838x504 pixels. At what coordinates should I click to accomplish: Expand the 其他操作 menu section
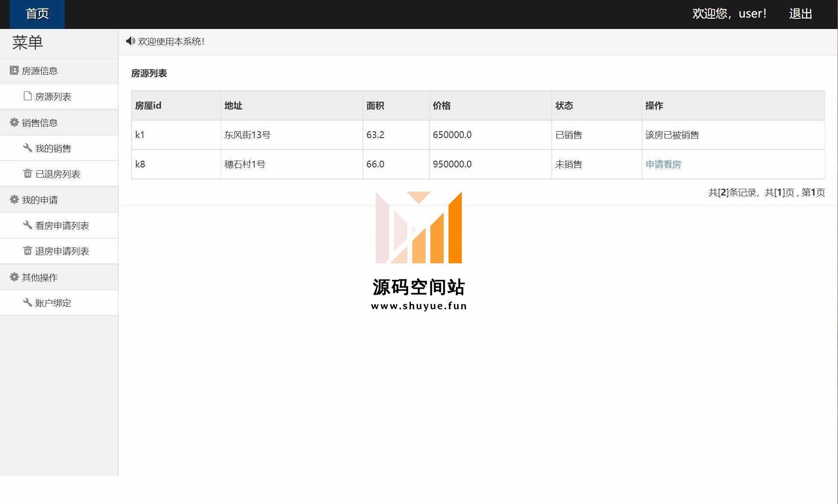click(59, 277)
